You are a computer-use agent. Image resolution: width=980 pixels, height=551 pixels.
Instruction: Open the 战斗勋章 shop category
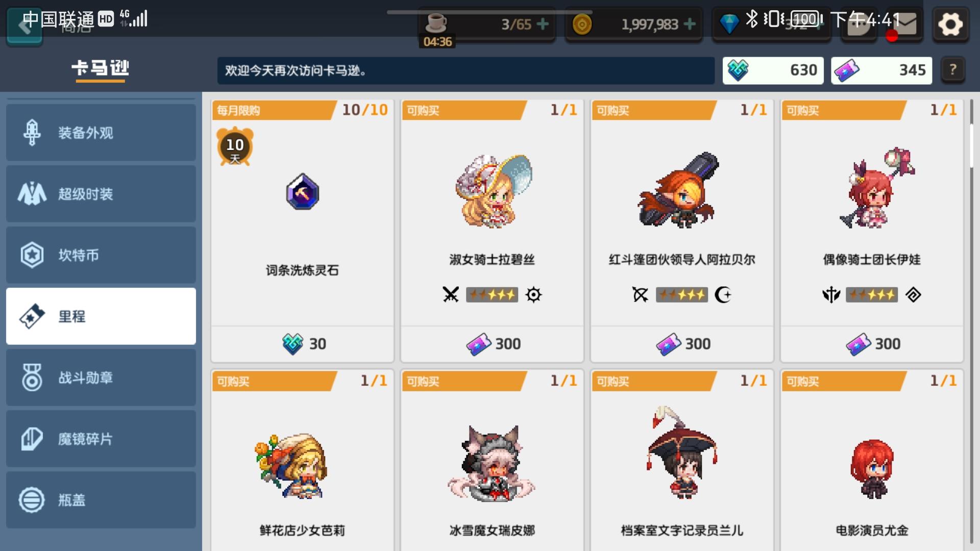click(x=101, y=378)
